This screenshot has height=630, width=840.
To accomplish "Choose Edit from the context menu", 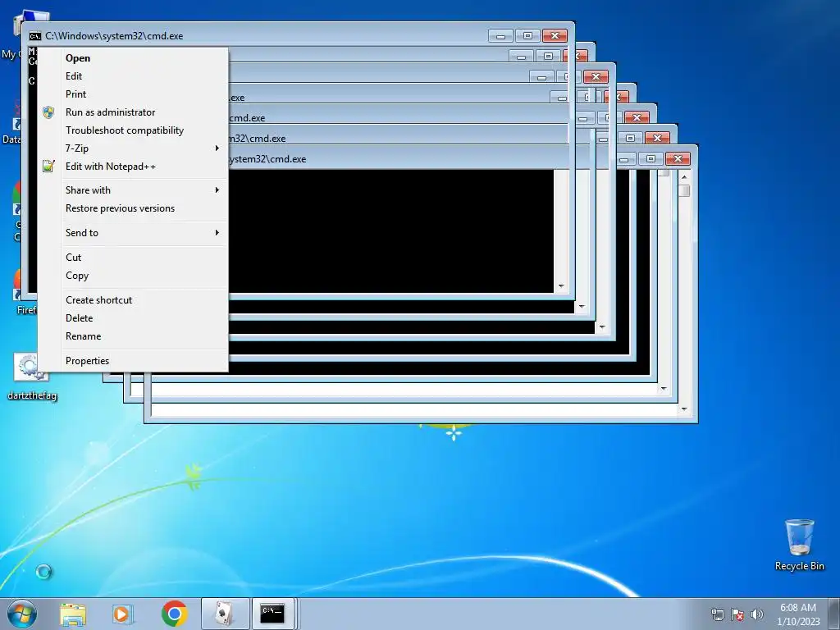I will (x=134, y=76).
